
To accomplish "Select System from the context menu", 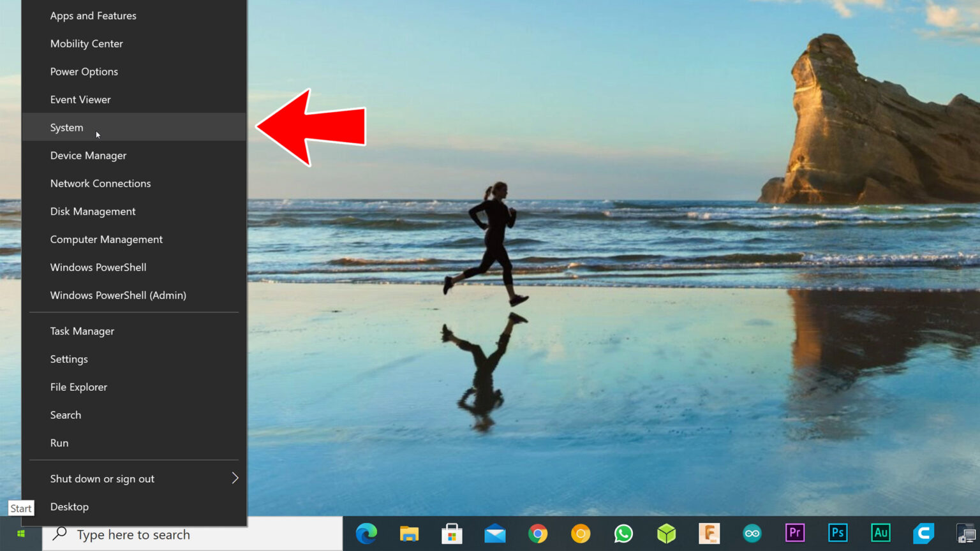I will pos(67,128).
